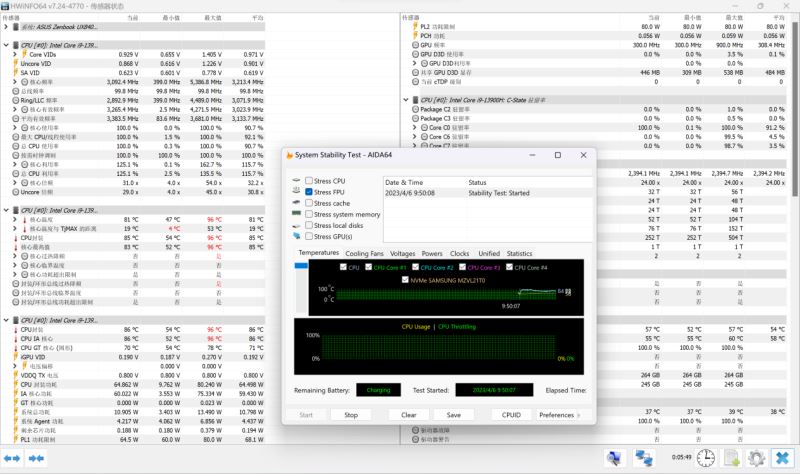Click the arrow next to Preferences button

[579, 415]
